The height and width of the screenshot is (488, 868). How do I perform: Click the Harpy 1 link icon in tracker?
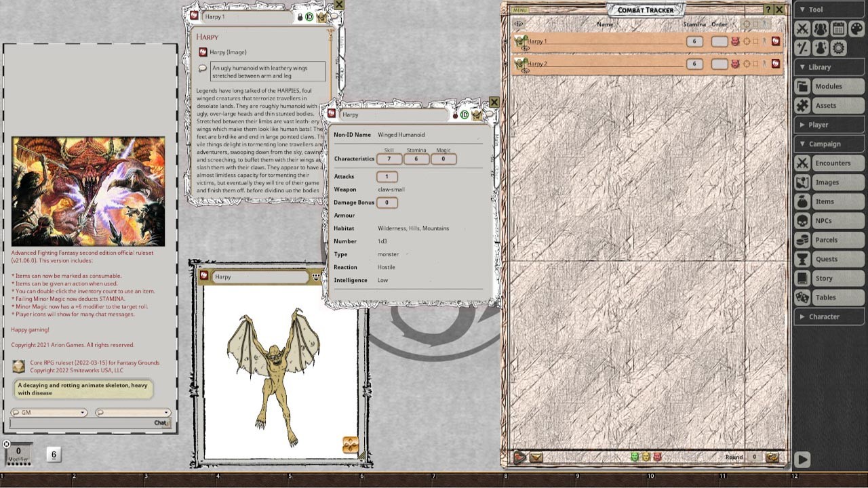775,41
